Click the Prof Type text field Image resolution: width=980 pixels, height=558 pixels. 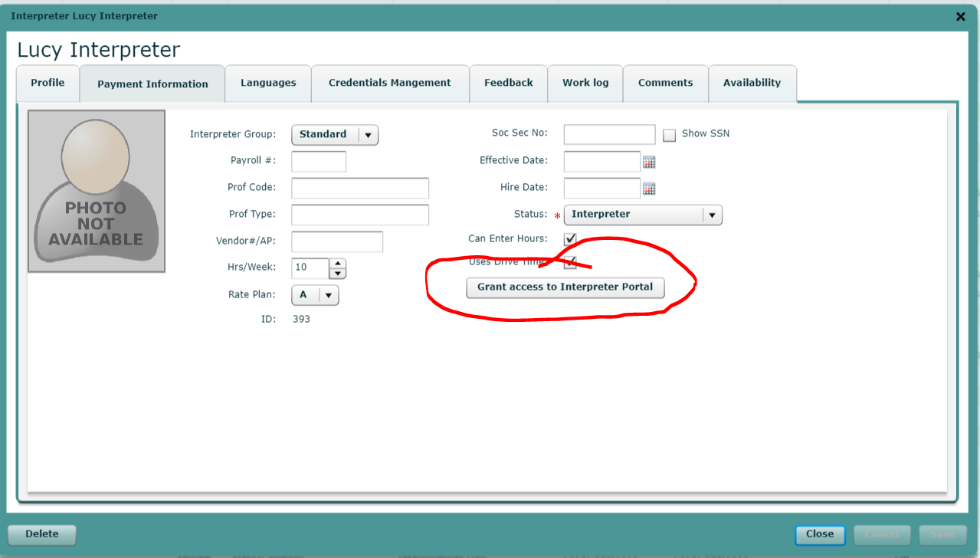coord(360,215)
